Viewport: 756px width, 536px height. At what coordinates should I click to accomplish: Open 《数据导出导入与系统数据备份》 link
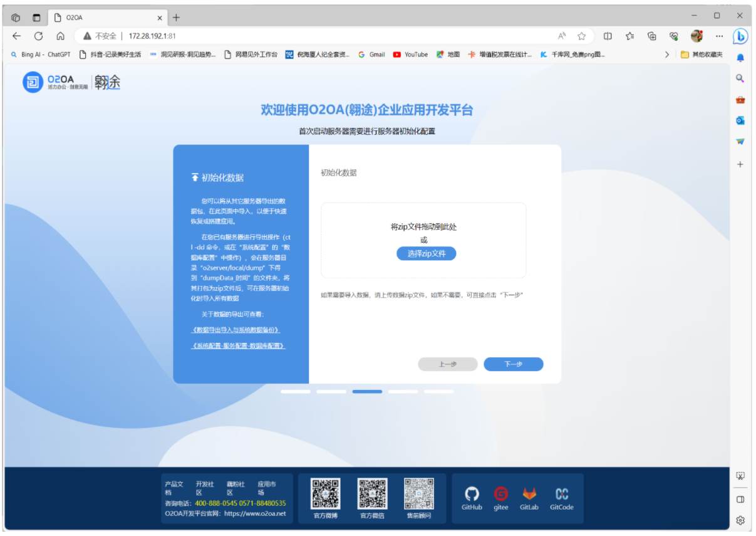(236, 330)
